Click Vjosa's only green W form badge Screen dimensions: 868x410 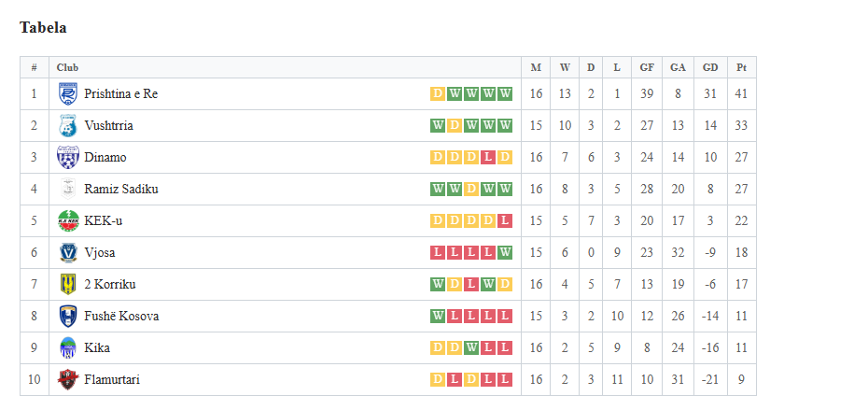click(504, 253)
